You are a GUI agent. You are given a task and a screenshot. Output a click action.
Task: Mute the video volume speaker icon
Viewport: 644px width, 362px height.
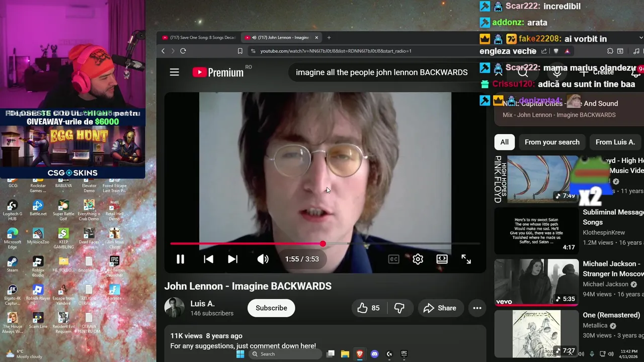coord(263,259)
